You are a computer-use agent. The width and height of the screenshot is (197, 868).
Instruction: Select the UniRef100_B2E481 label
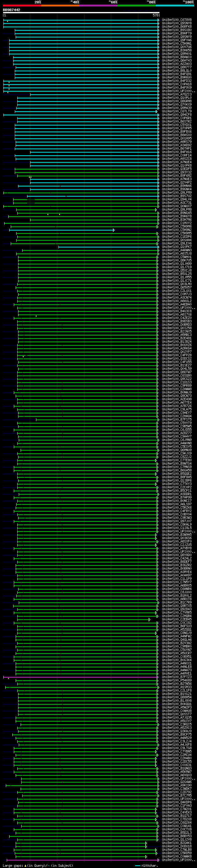[x=177, y=338]
